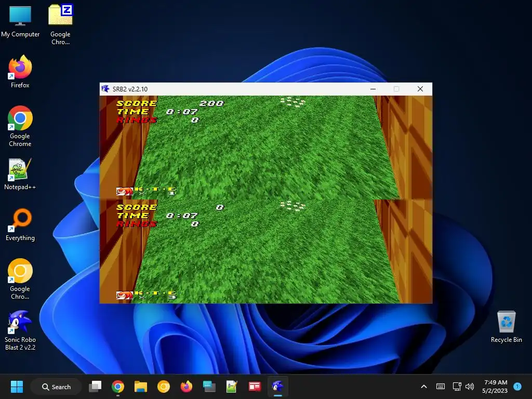Viewport: 532px width, 399px height.
Task: Click top player's Knuckles K.T.E lives icon
Action: [125, 191]
